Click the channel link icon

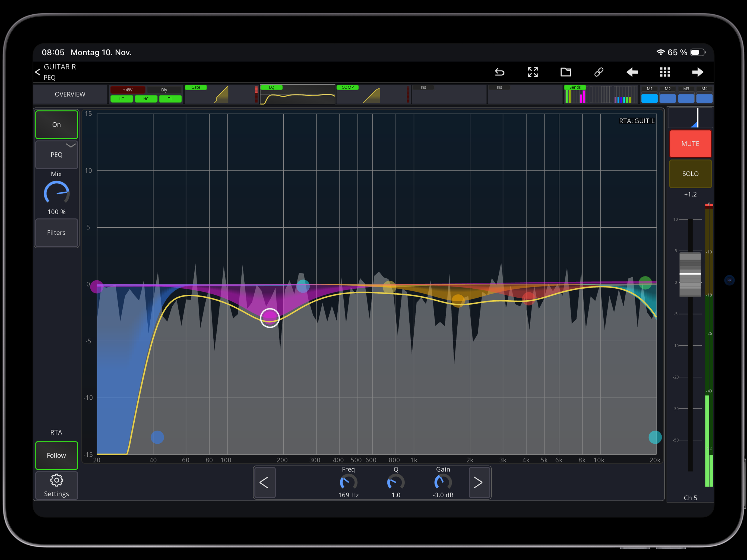[599, 72]
